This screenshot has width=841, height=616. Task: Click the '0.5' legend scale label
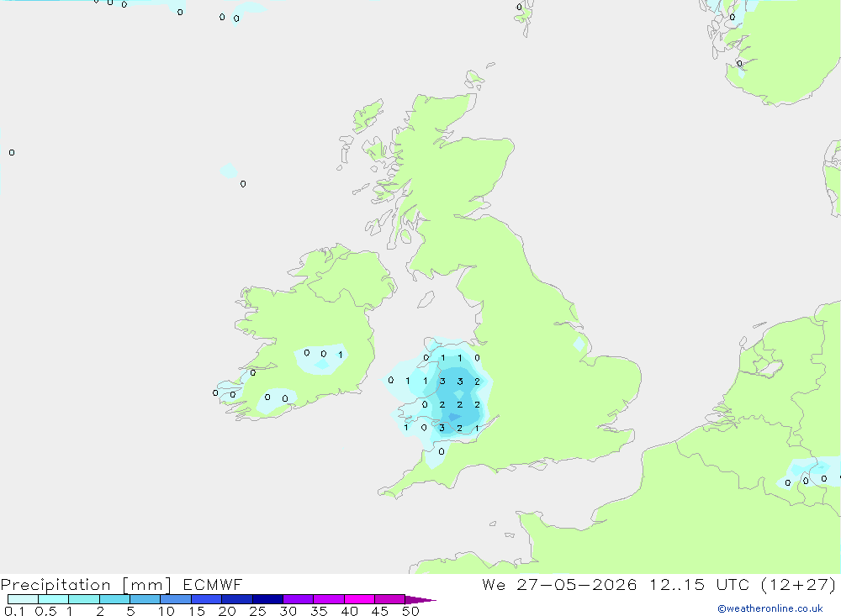[45, 611]
